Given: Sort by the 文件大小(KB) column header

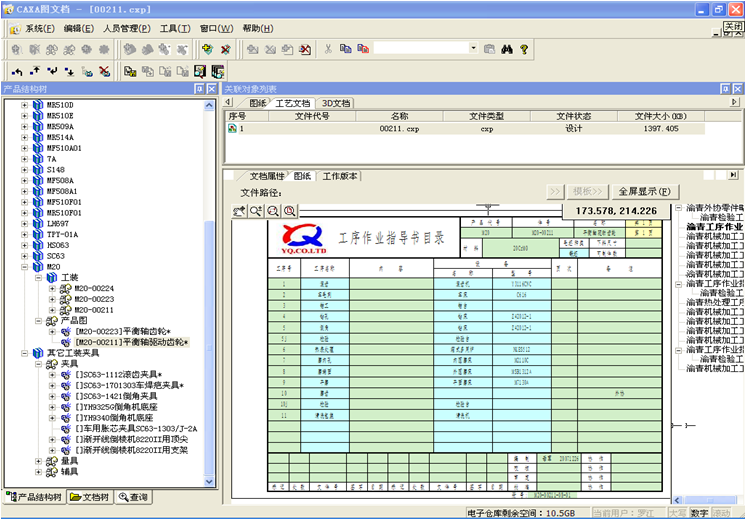Looking at the screenshot, I should click(x=661, y=116).
